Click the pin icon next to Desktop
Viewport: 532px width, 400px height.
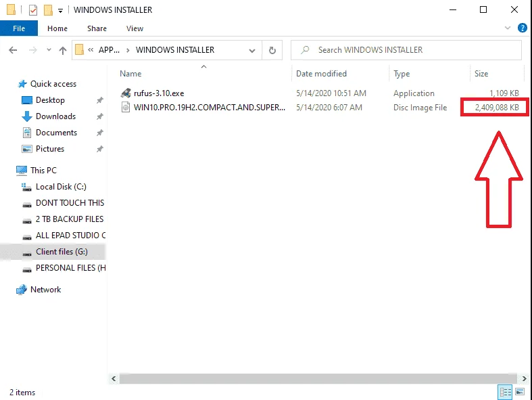(x=100, y=100)
